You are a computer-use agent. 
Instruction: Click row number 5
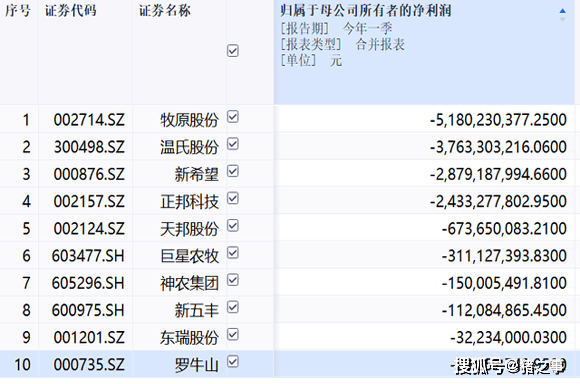26,229
